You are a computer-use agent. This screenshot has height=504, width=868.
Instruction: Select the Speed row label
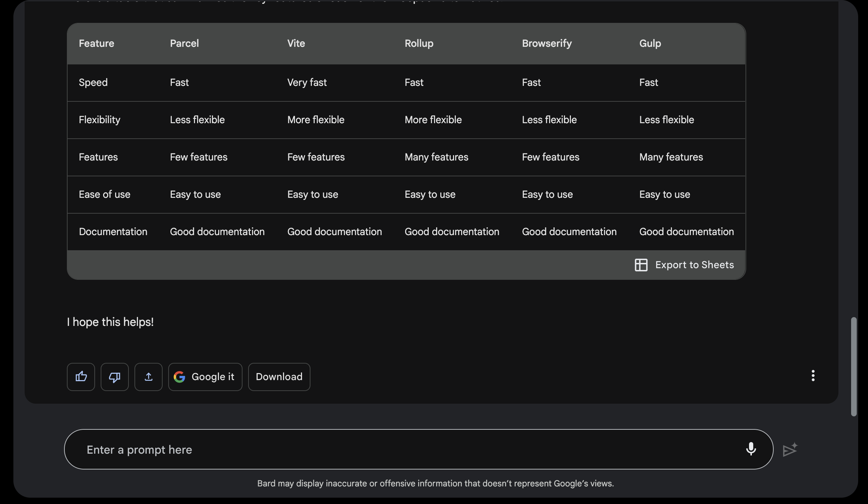point(93,82)
